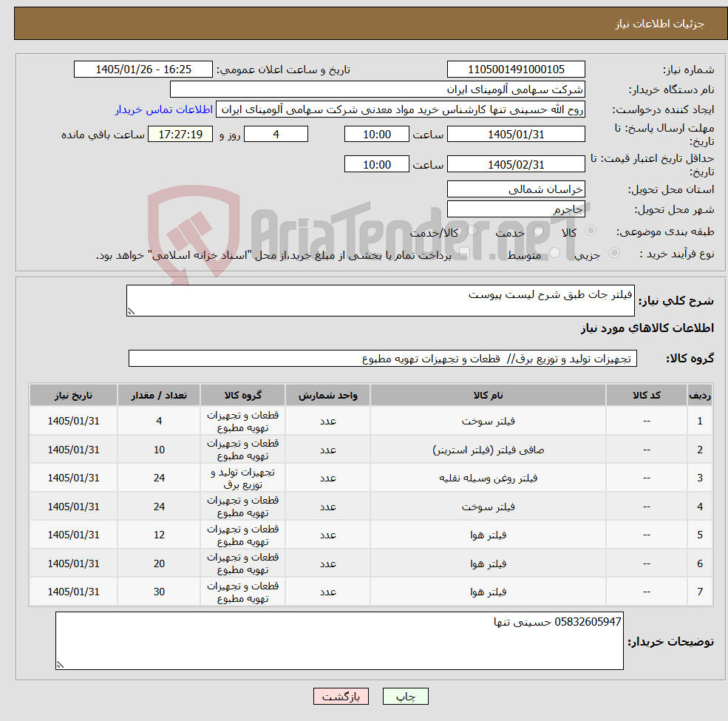Viewport: 728px width, 721px height.
Task: Click the goods group field تجهیزات تولید و توزیع برق
Action: [383, 359]
